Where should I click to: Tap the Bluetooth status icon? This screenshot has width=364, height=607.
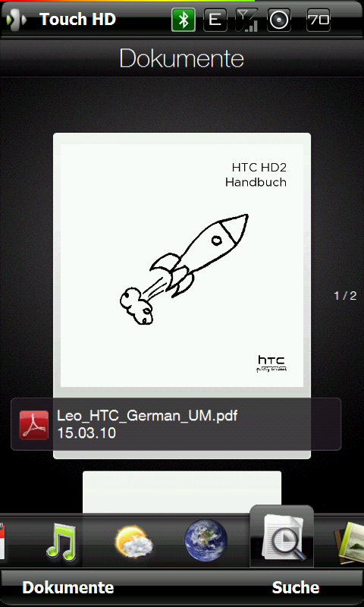pos(184,20)
